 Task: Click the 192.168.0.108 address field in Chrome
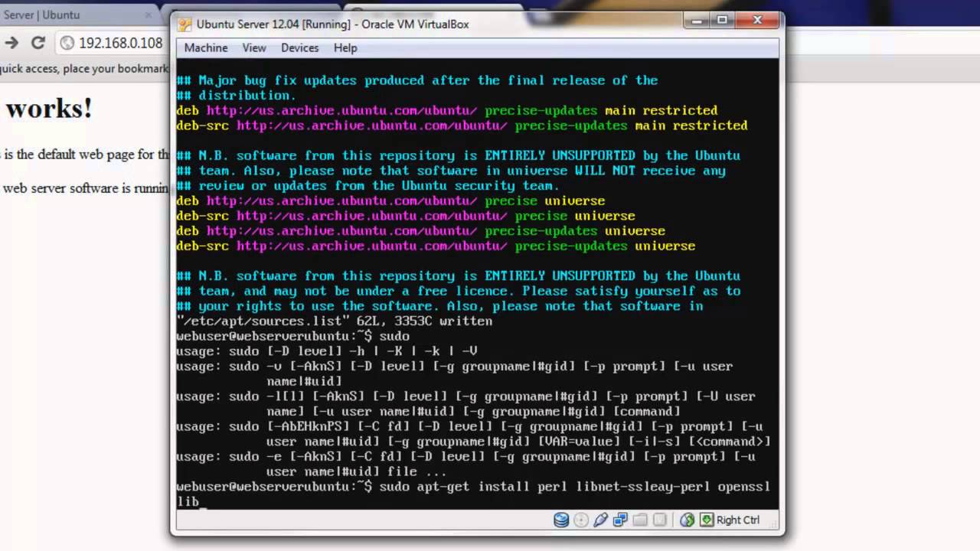click(x=120, y=44)
